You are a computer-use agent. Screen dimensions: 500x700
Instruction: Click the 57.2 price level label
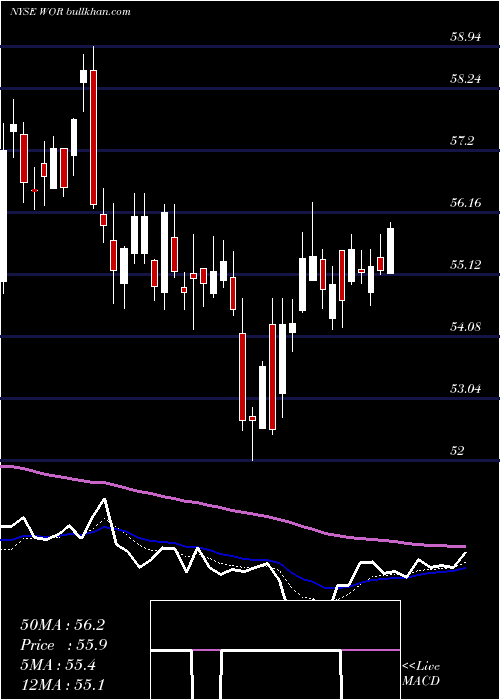click(x=462, y=141)
